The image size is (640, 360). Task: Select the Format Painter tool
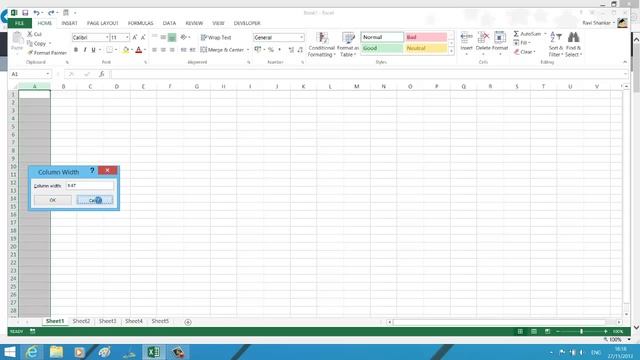(47, 53)
